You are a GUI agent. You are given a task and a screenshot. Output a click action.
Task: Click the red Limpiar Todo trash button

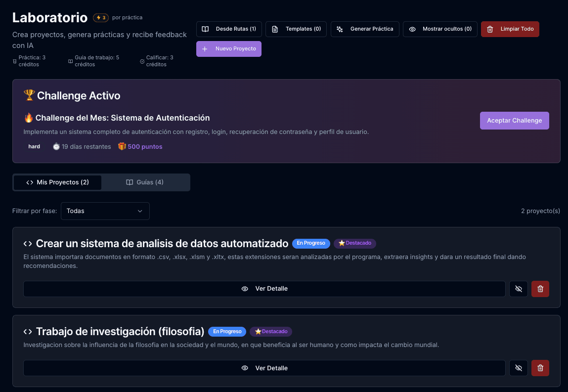pos(510,29)
